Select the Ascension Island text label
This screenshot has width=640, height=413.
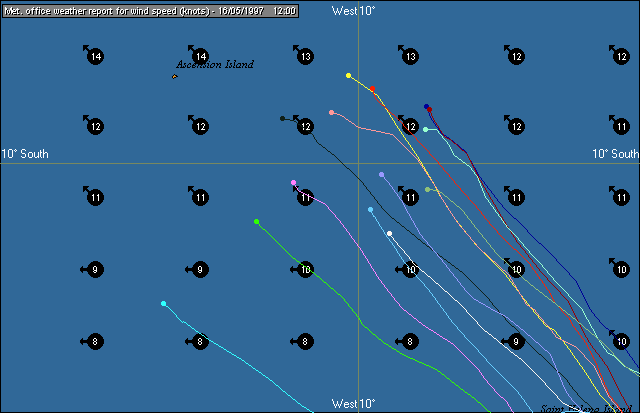(x=215, y=64)
